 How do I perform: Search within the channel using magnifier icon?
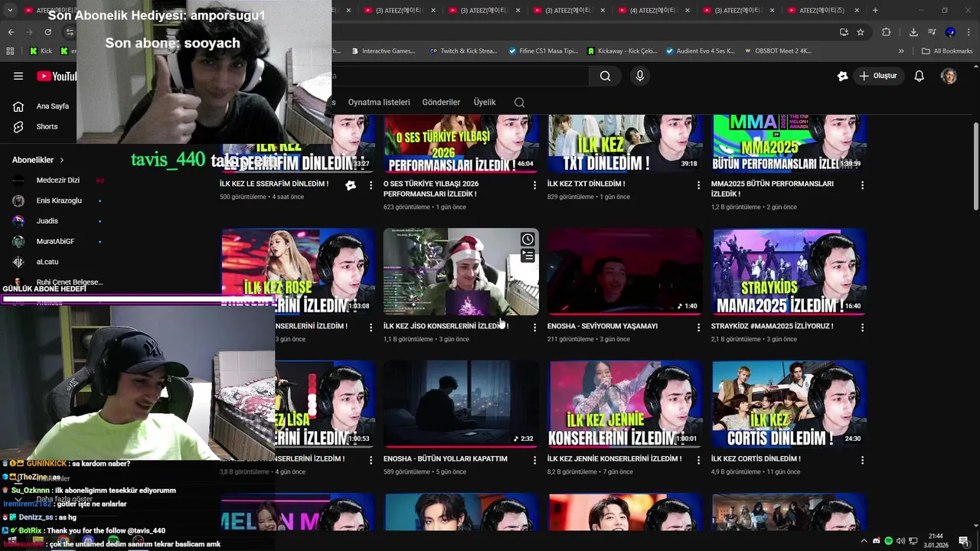point(520,102)
